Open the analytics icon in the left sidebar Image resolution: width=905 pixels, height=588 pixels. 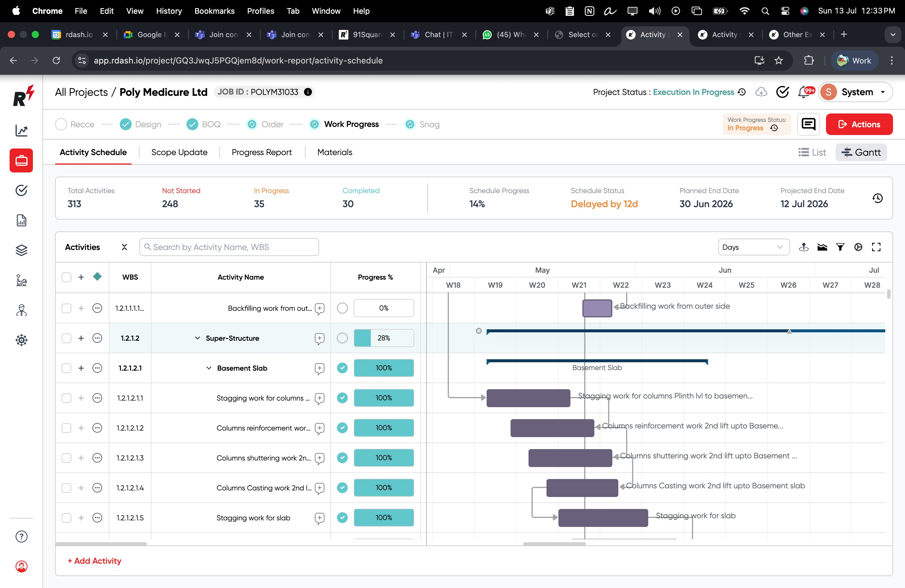[x=21, y=131]
